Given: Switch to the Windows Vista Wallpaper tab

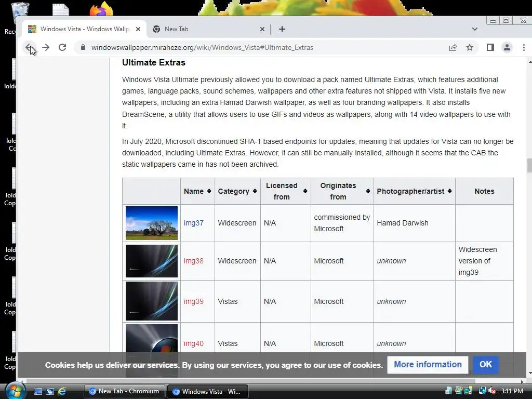Looking at the screenshot, I should [84, 29].
